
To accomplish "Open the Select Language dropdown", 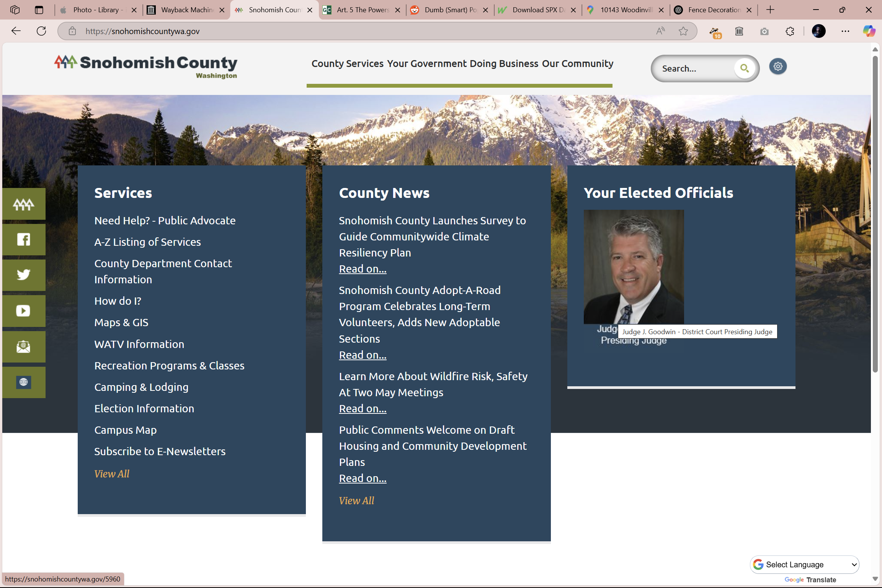I will point(804,565).
